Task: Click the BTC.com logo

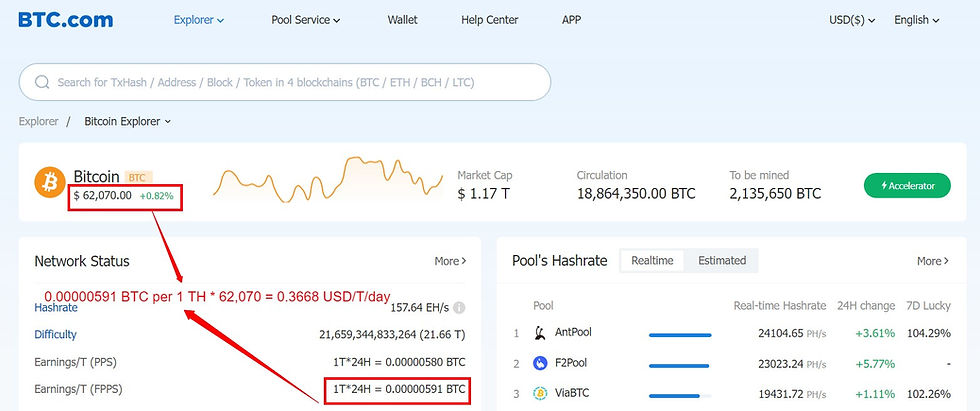Action: (x=66, y=19)
